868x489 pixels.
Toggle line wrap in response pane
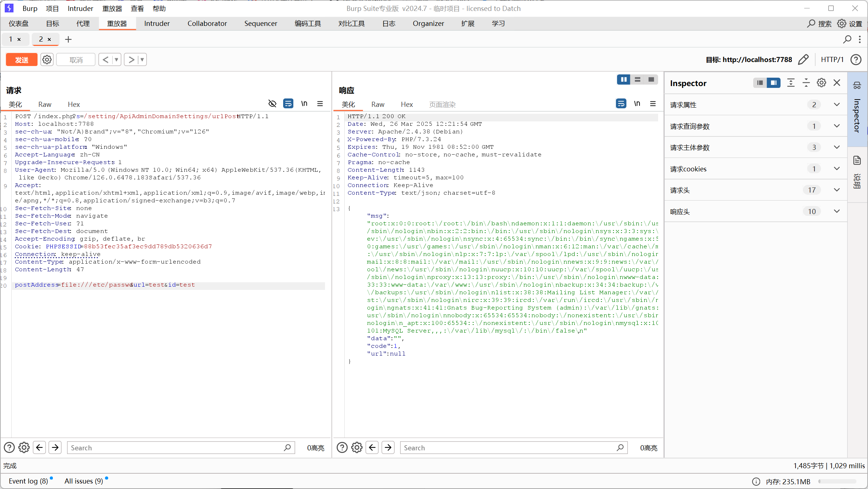(621, 104)
